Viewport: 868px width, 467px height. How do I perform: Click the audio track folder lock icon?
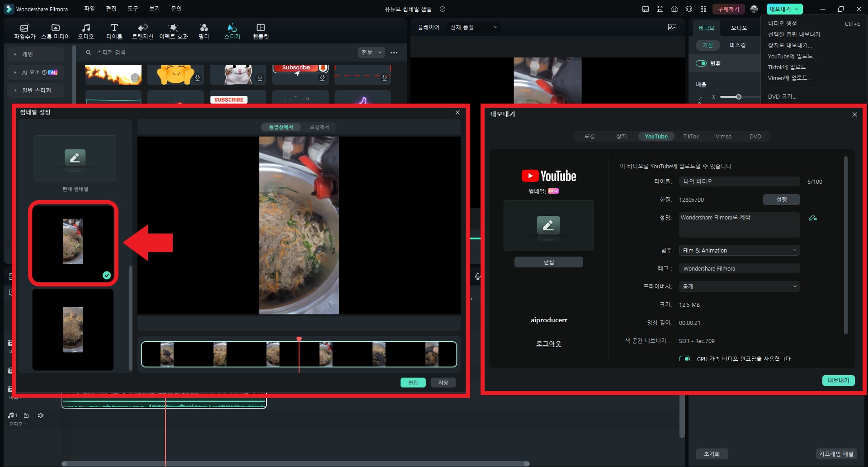click(26, 415)
